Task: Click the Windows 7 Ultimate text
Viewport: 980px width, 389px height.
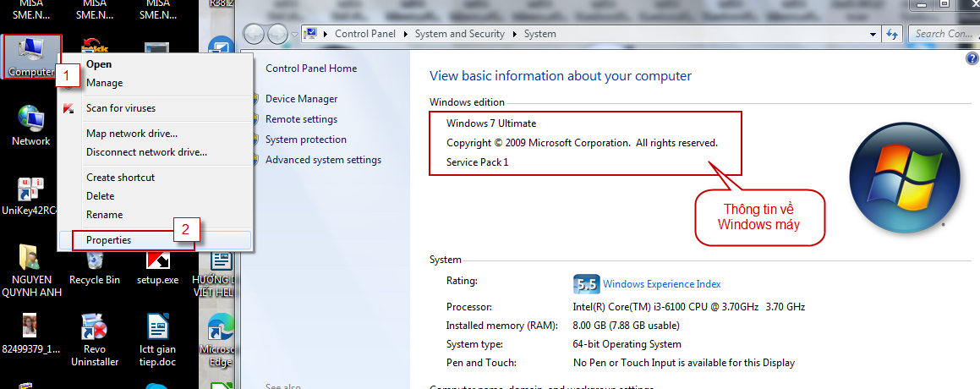Action: click(x=491, y=123)
